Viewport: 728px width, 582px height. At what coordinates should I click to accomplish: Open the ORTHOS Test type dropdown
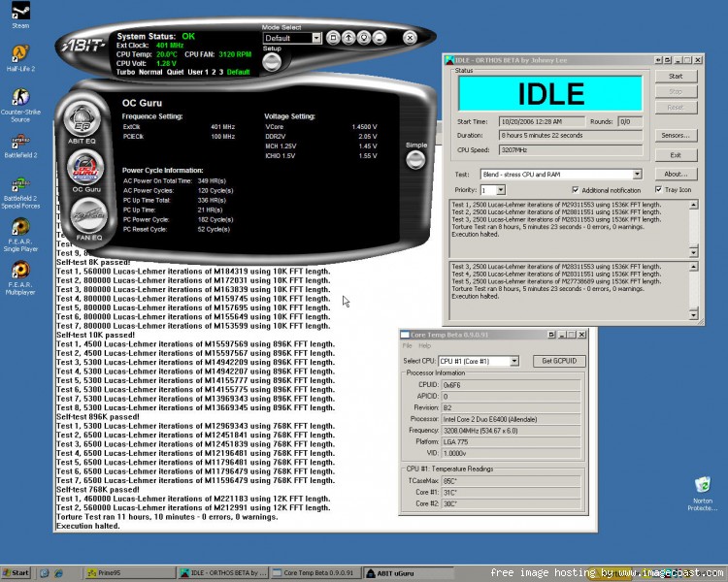click(x=637, y=174)
